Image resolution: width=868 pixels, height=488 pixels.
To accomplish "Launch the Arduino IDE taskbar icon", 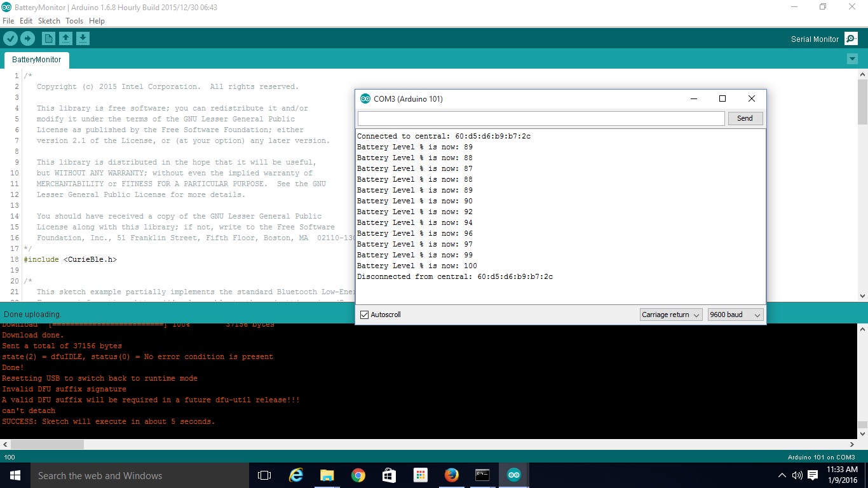I will pos(513,475).
